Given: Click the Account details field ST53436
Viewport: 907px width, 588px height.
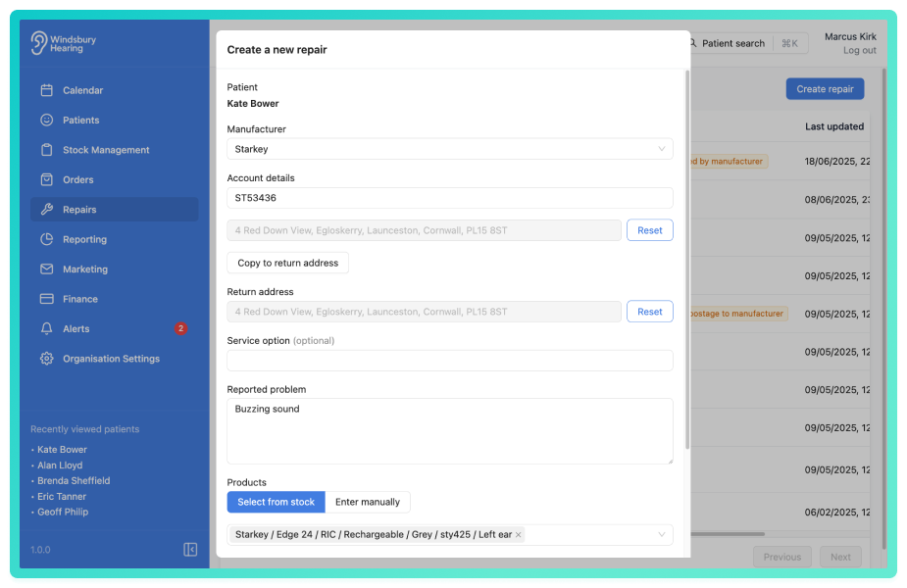Looking at the screenshot, I should click(449, 198).
